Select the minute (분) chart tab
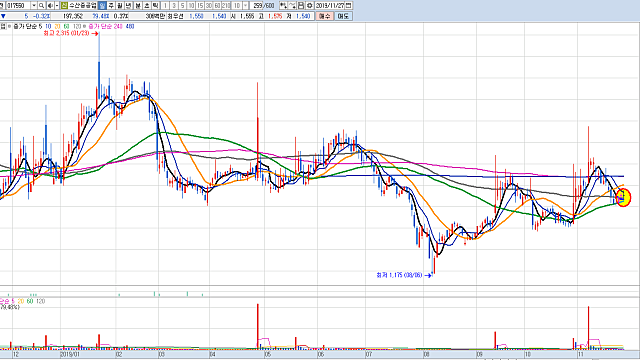The image size is (640, 360). tap(138, 5)
